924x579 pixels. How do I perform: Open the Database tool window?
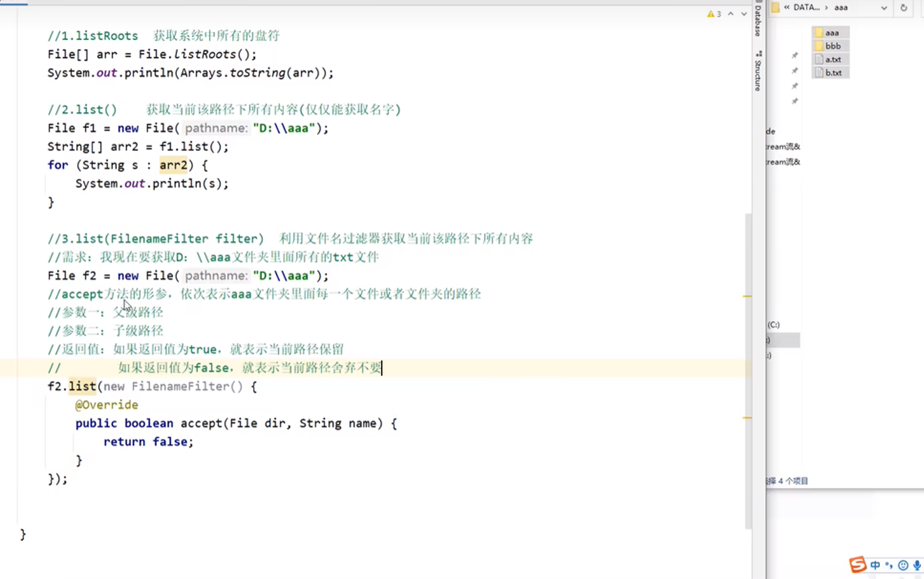[758, 18]
